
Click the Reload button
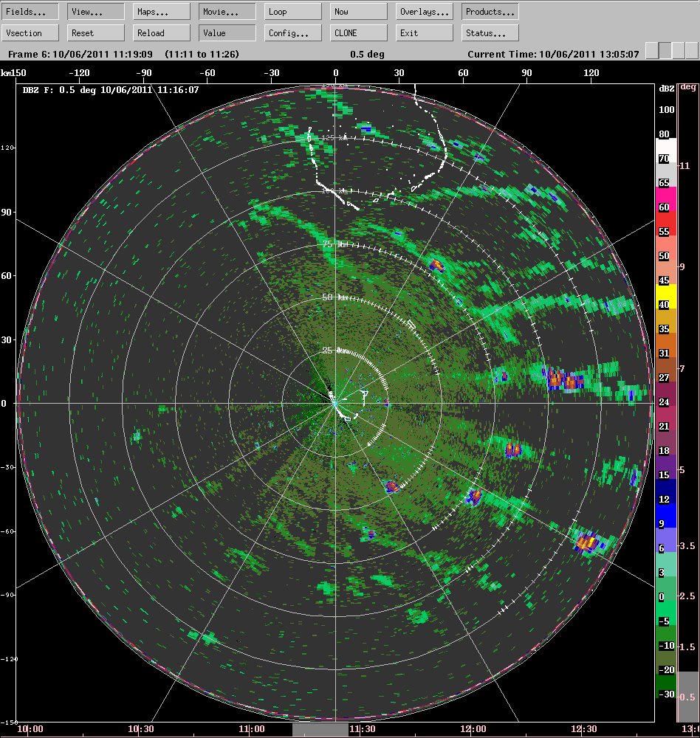click(x=162, y=33)
